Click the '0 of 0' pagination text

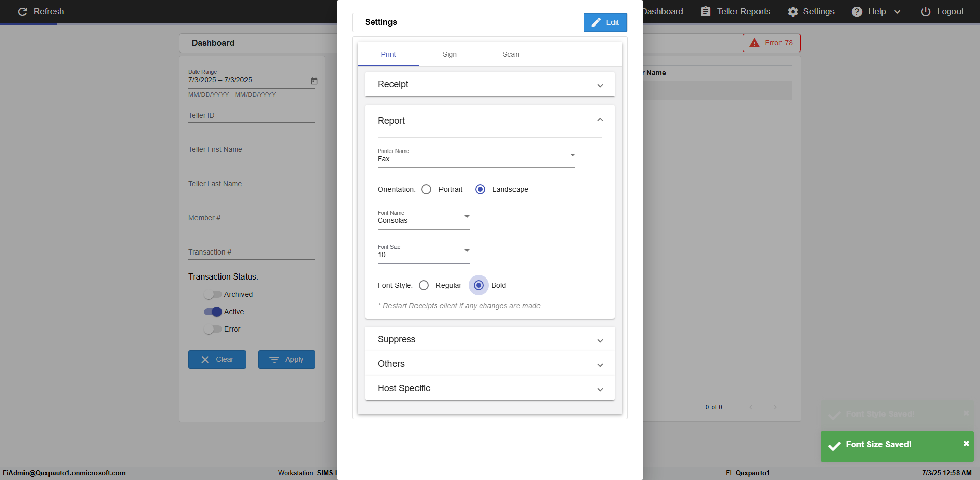coord(714,407)
